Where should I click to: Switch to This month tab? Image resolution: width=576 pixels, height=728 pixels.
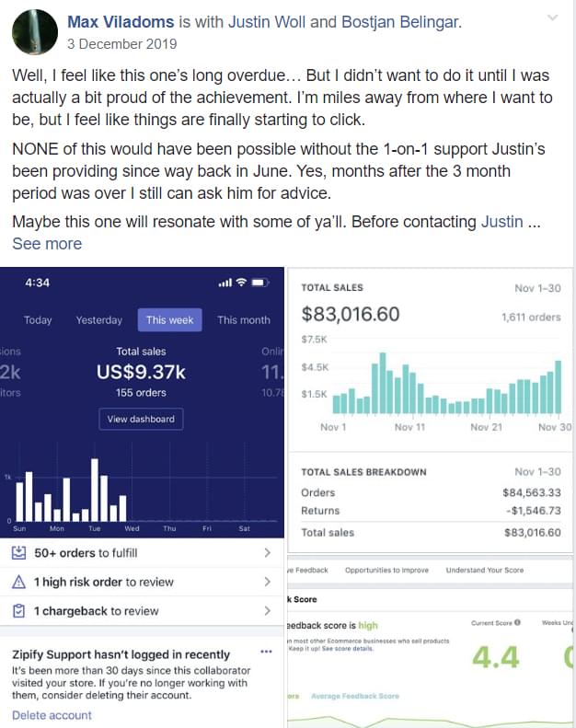coord(244,320)
